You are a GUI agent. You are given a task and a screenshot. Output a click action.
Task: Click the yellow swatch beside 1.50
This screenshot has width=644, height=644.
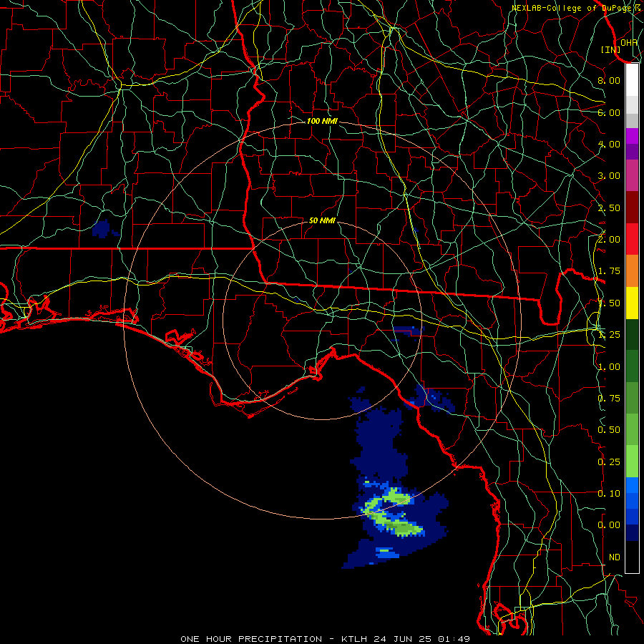pos(632,303)
